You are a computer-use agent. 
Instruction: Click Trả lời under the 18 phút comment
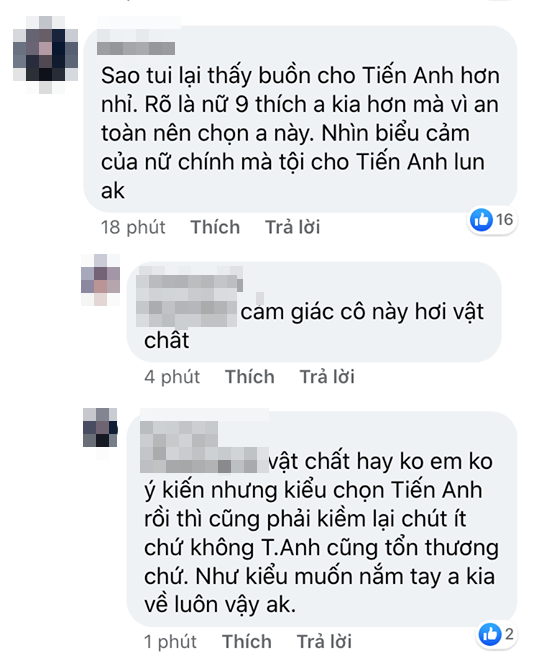coord(292,227)
